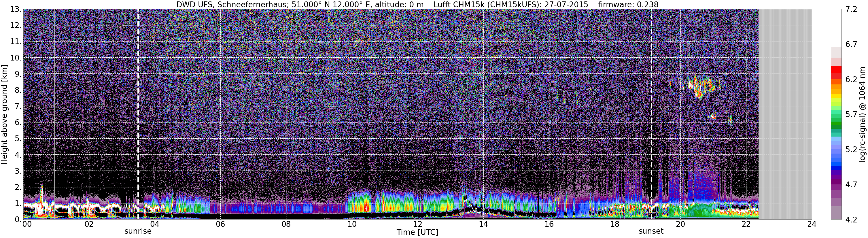Click the time axis tick '12'
Screen dimensions: 868x238
(417, 225)
